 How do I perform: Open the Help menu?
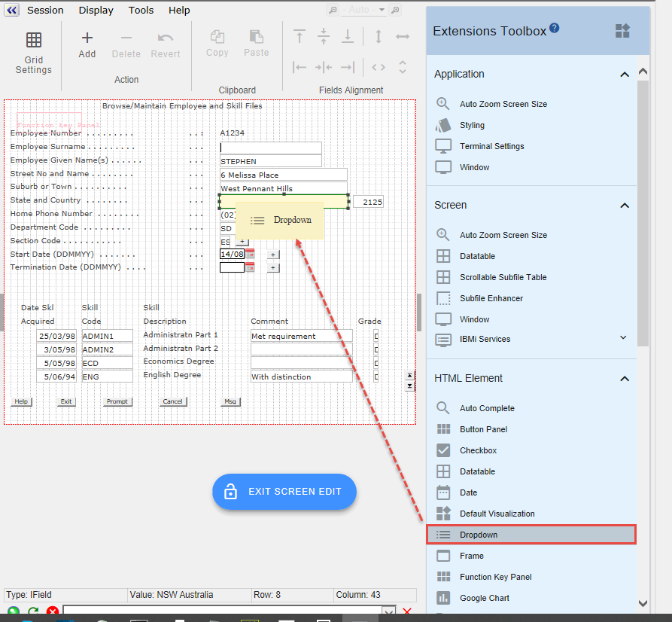click(x=179, y=11)
